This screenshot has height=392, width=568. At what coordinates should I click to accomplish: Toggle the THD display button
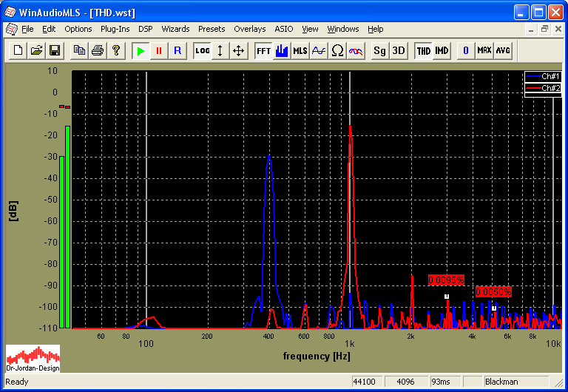423,50
